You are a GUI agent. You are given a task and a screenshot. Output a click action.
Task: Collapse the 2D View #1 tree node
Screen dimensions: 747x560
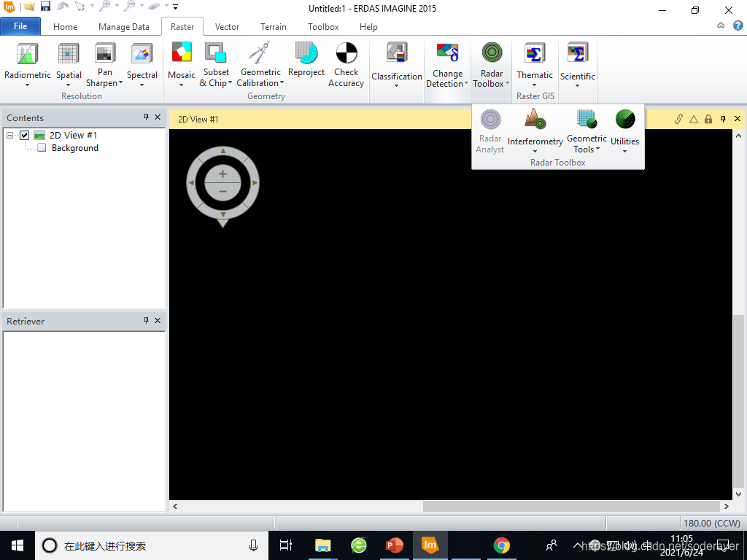coord(9,135)
